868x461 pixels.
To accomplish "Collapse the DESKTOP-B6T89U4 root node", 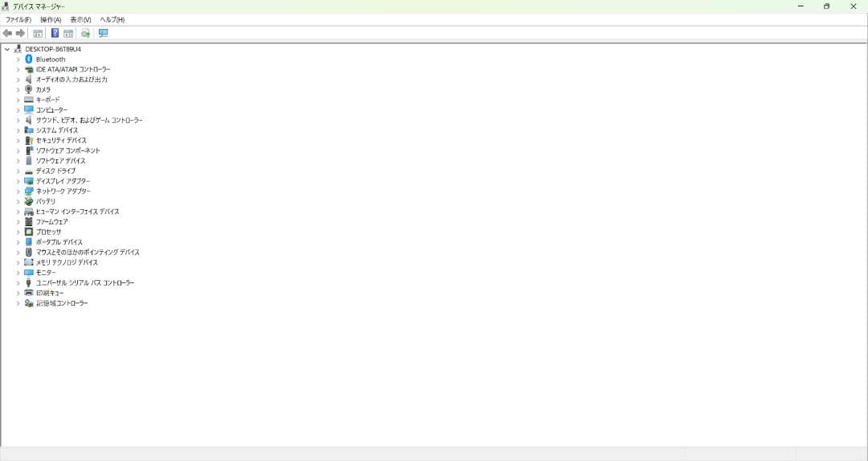I will tap(7, 49).
